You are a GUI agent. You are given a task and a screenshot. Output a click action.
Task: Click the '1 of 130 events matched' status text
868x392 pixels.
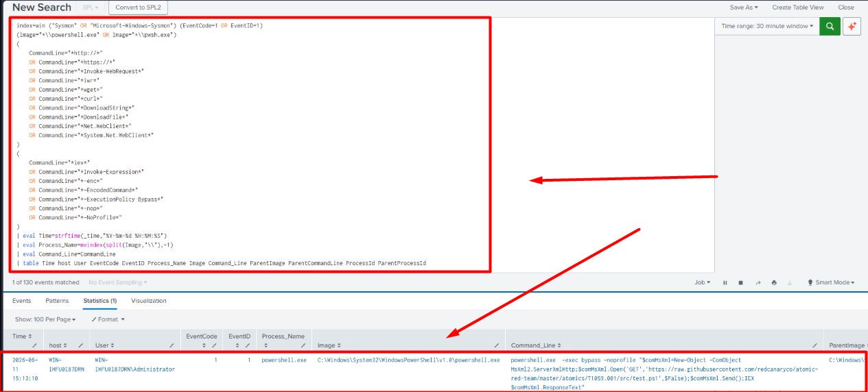tap(45, 282)
